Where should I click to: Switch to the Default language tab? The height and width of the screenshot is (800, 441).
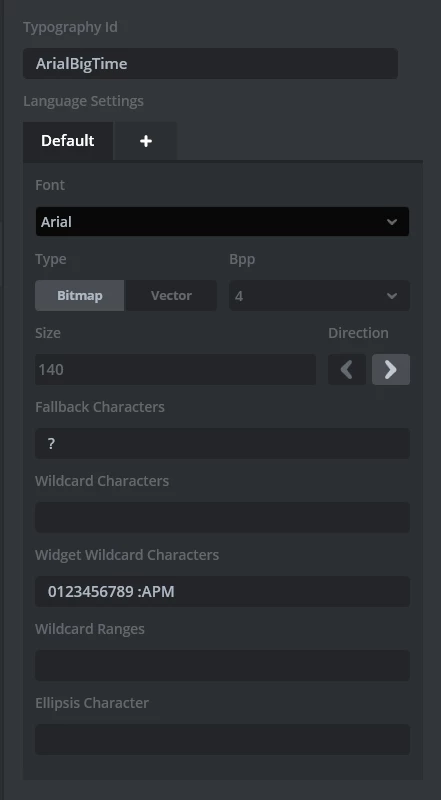(67, 141)
